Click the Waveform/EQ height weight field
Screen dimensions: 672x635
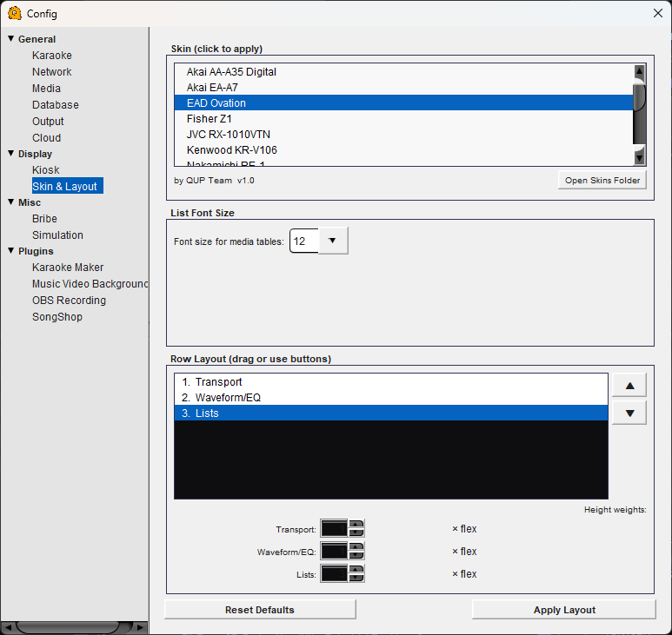pyautogui.click(x=334, y=551)
